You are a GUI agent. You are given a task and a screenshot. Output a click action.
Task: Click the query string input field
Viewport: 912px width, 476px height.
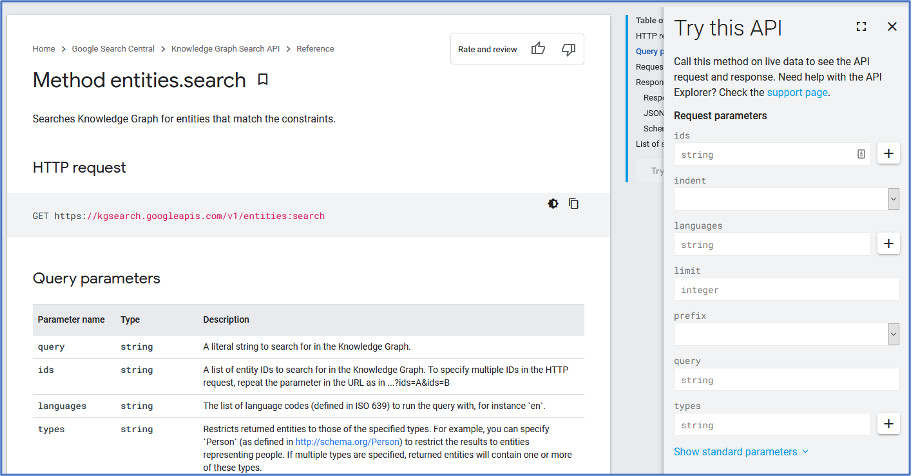pyautogui.click(x=772, y=380)
